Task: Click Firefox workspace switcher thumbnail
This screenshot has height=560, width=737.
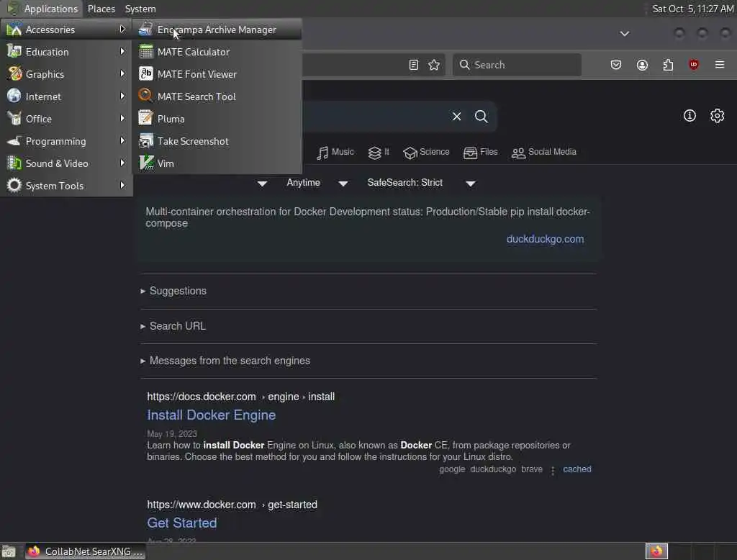Action: click(656, 551)
